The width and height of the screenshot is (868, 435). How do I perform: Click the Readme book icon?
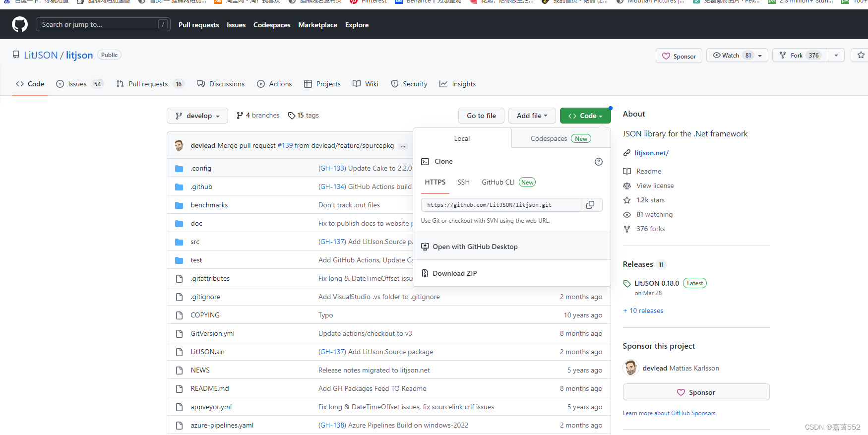[x=627, y=171]
